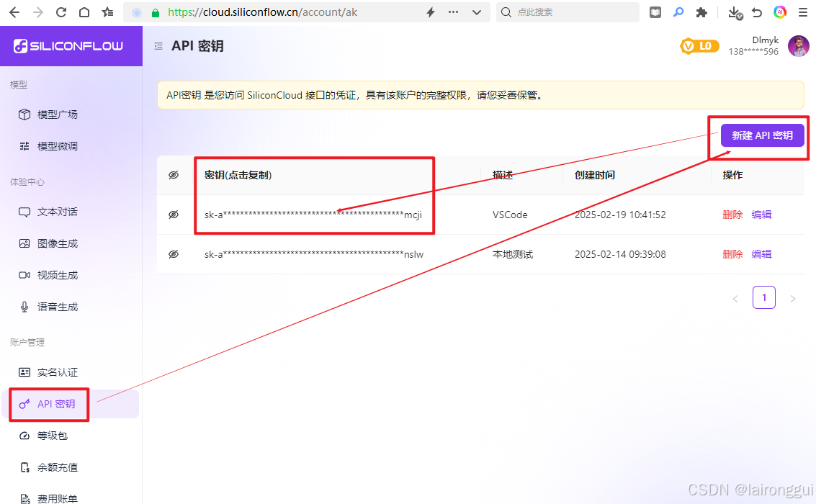
Task: Toggle the eye icon in table header
Action: (x=174, y=175)
